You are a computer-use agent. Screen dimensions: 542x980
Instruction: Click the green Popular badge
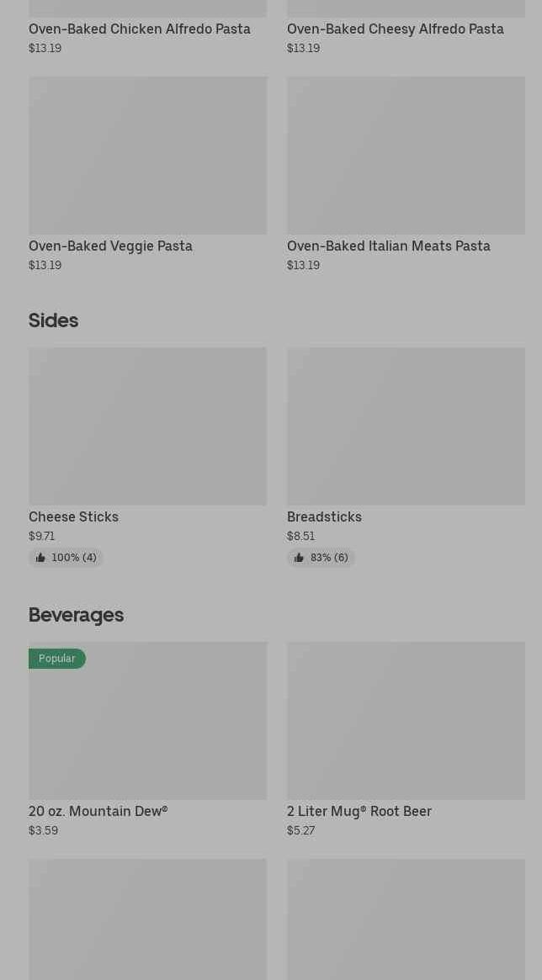(x=57, y=659)
